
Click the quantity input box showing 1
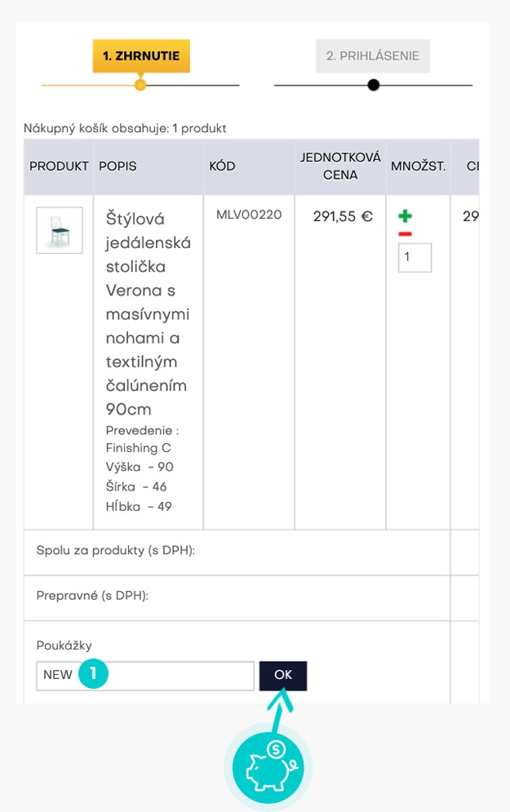[415, 258]
